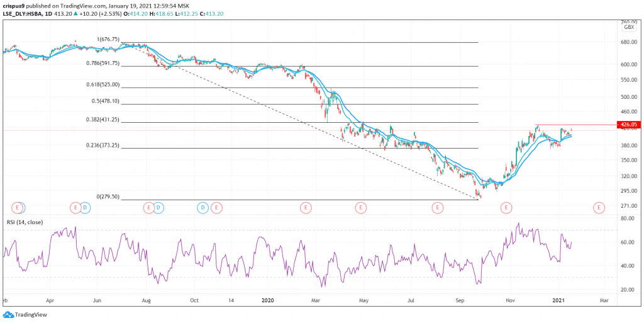Click the Jun label on the time axis
The image size is (644, 323).
click(x=97, y=301)
